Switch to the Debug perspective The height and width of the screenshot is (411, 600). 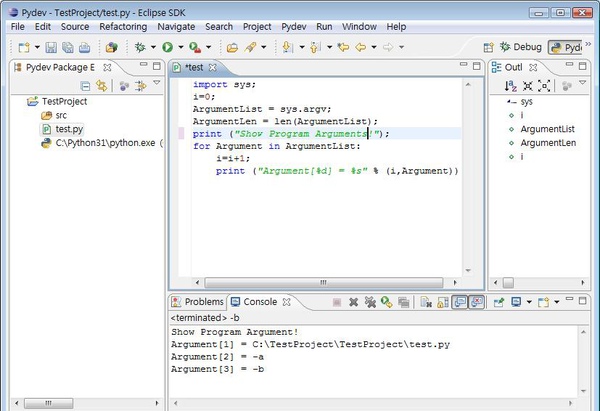click(521, 47)
